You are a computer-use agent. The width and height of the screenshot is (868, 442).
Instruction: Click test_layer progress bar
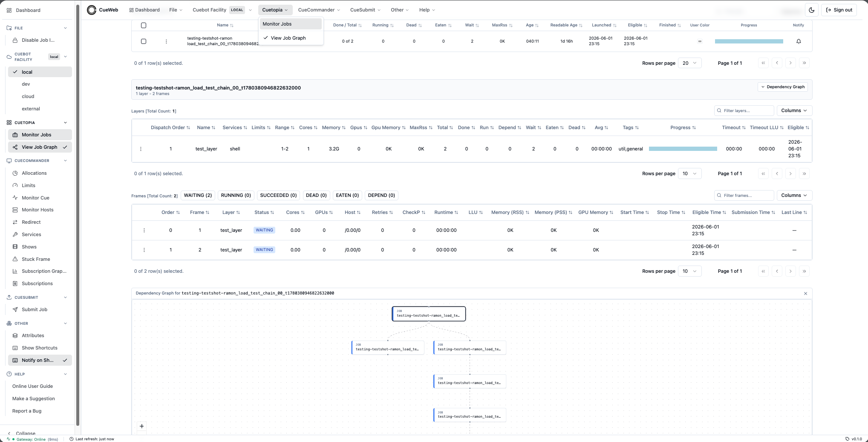click(683, 149)
